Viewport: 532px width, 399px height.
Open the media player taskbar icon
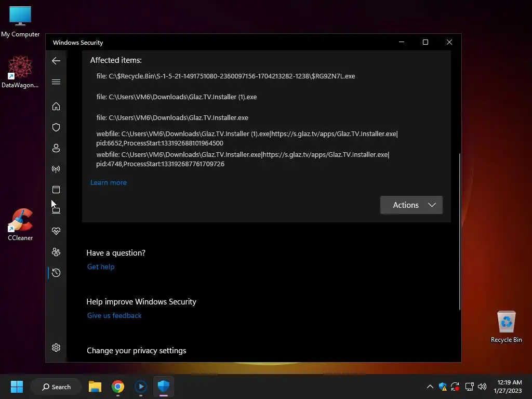click(141, 387)
